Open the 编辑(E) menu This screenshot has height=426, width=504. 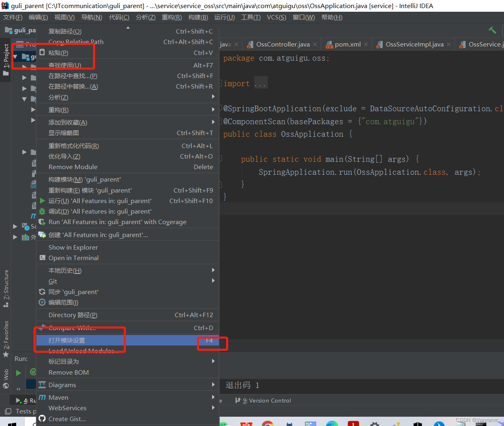pos(38,17)
